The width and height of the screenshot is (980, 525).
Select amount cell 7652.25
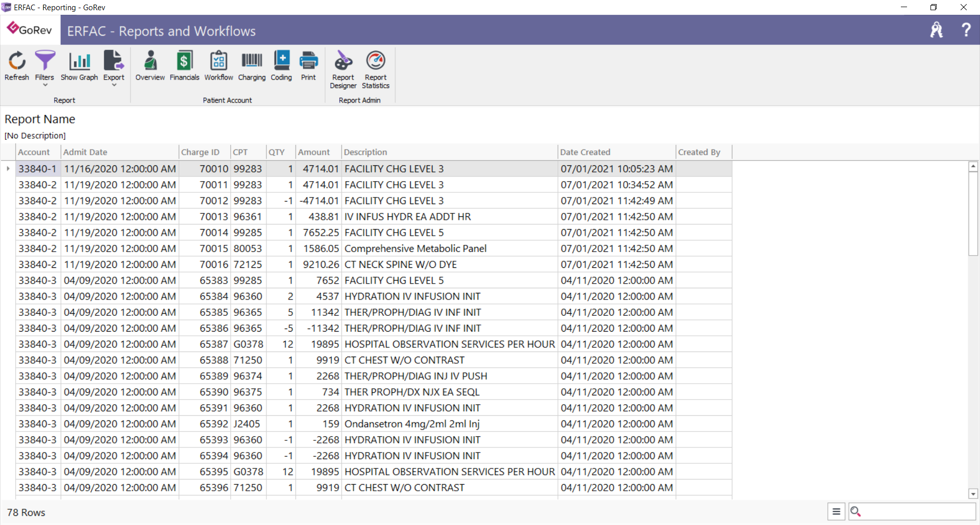pyautogui.click(x=319, y=233)
